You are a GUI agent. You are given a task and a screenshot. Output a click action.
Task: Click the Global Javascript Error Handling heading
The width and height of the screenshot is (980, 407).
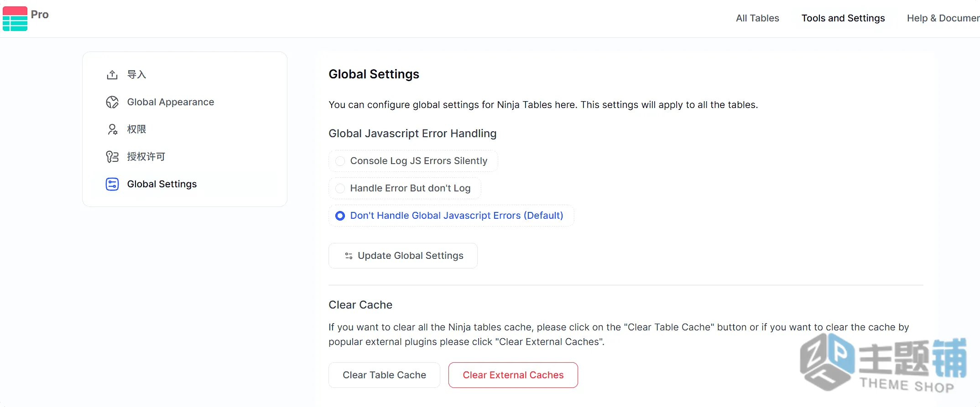pos(412,134)
